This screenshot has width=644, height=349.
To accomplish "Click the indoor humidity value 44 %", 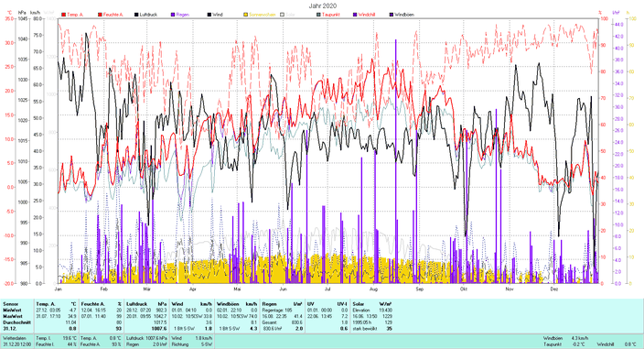I will coord(72,344).
